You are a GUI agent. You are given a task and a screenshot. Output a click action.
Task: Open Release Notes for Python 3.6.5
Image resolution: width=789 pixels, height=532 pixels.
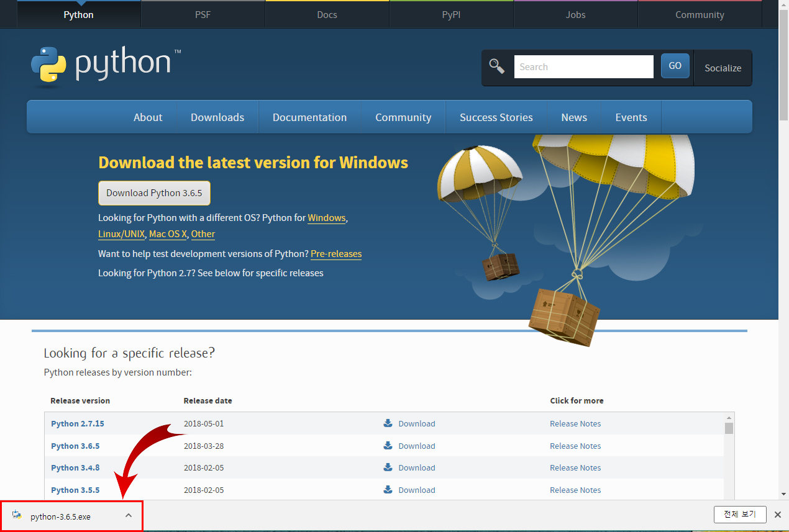(575, 446)
